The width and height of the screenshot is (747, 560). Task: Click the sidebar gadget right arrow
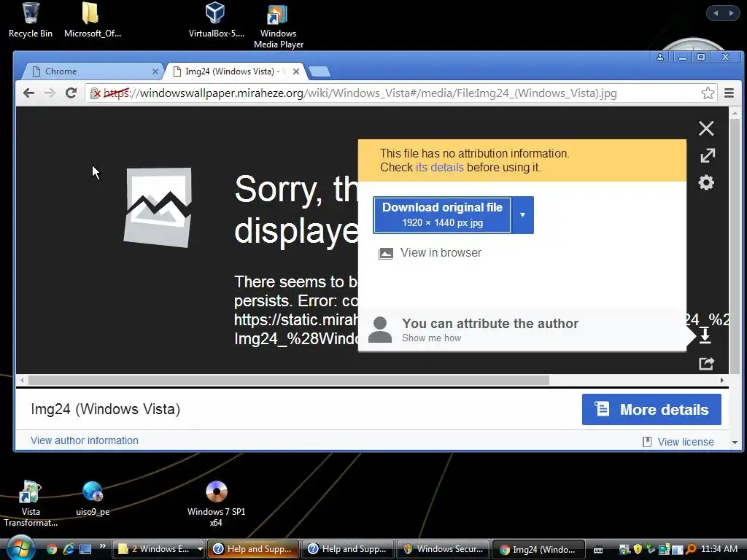(x=731, y=13)
